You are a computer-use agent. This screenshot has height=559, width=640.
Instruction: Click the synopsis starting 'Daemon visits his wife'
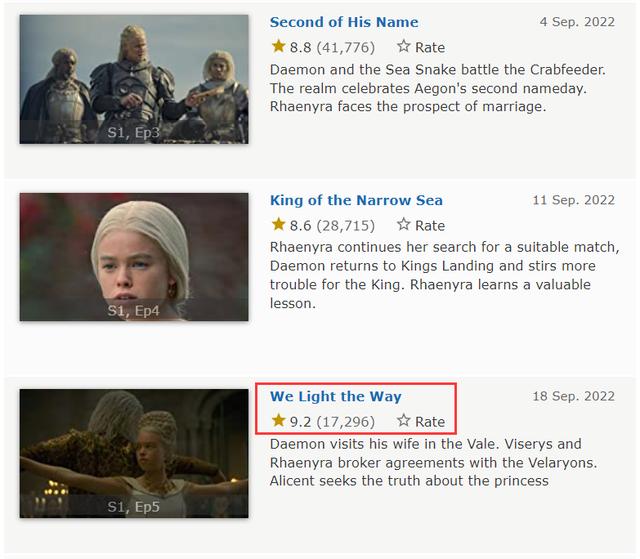(433, 463)
